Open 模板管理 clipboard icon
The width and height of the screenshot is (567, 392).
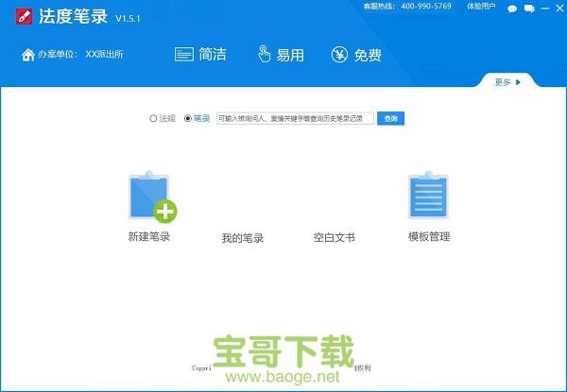(x=428, y=195)
